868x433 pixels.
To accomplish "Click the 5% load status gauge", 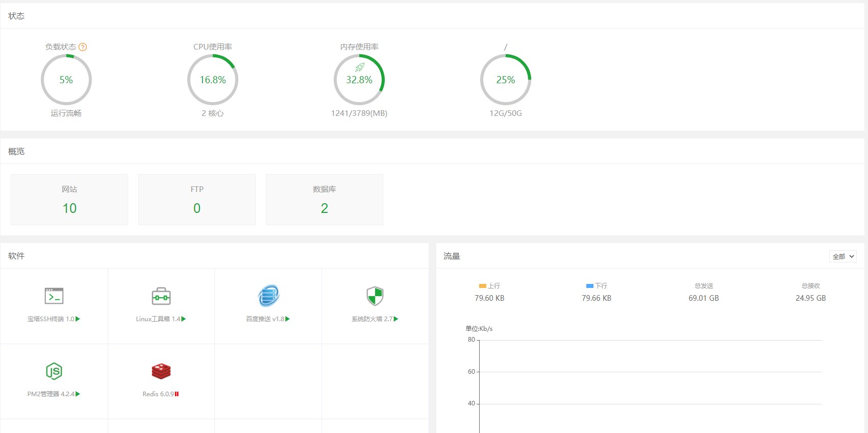I will [66, 80].
